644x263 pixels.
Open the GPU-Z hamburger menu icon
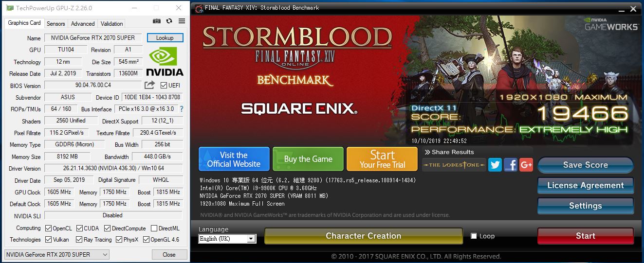click(x=182, y=21)
